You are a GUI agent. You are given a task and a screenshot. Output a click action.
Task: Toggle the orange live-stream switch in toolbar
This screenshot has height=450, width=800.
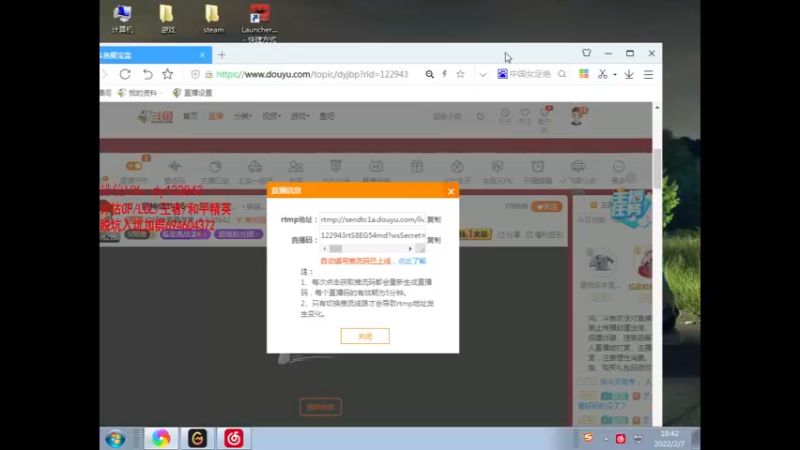pos(134,166)
